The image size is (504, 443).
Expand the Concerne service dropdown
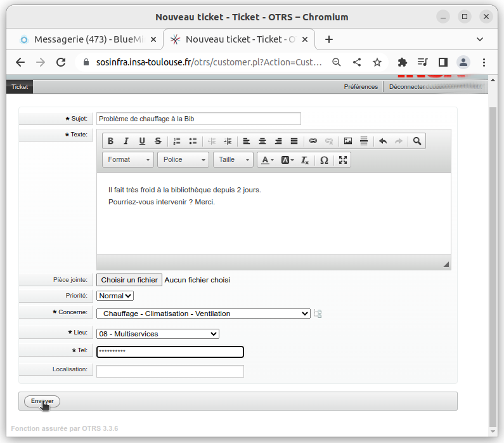coord(204,314)
